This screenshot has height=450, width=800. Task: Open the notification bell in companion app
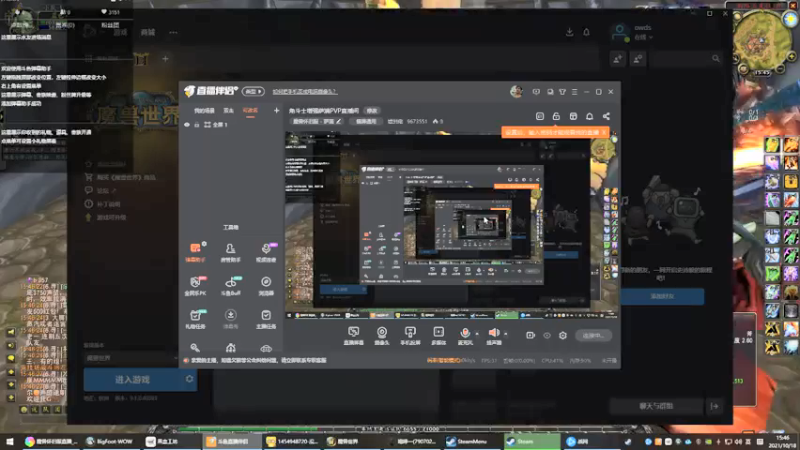point(589,116)
